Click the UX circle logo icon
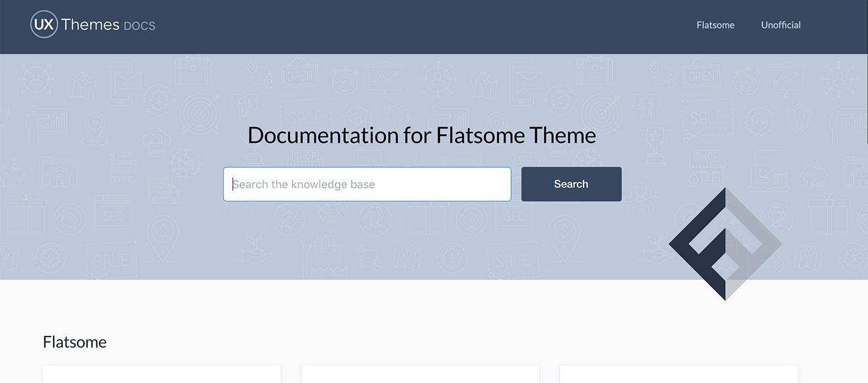The image size is (868, 383). [x=44, y=25]
